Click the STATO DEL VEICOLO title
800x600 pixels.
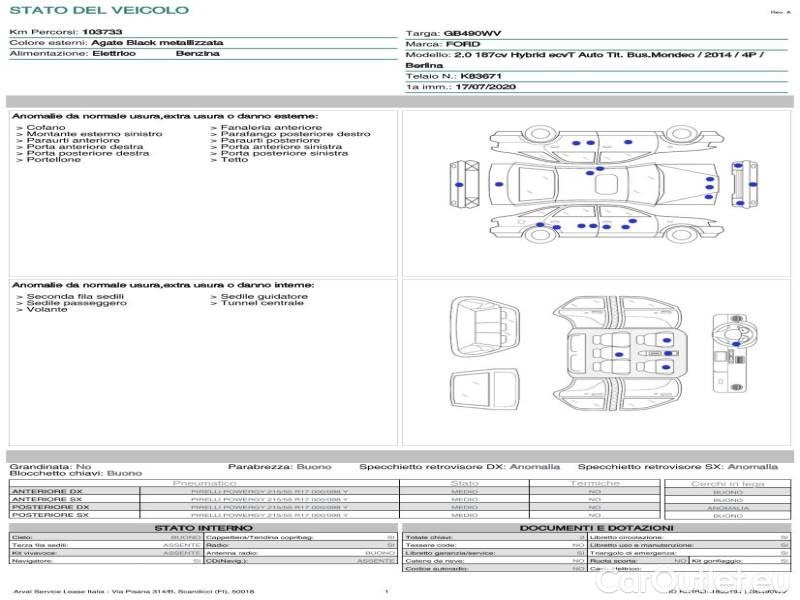click(x=98, y=10)
